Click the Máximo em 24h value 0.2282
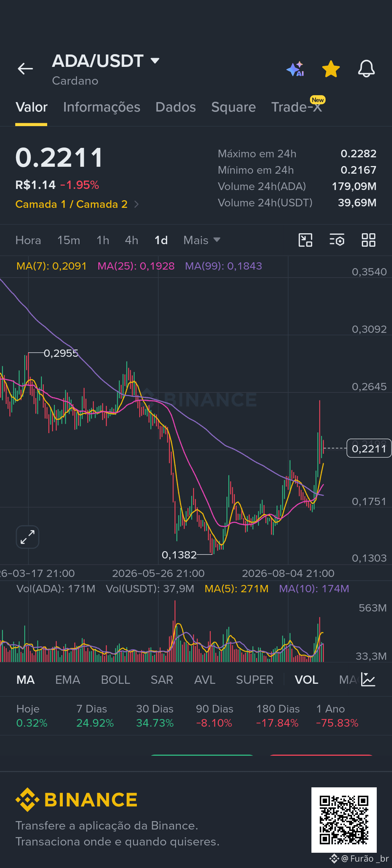 pos(358,154)
